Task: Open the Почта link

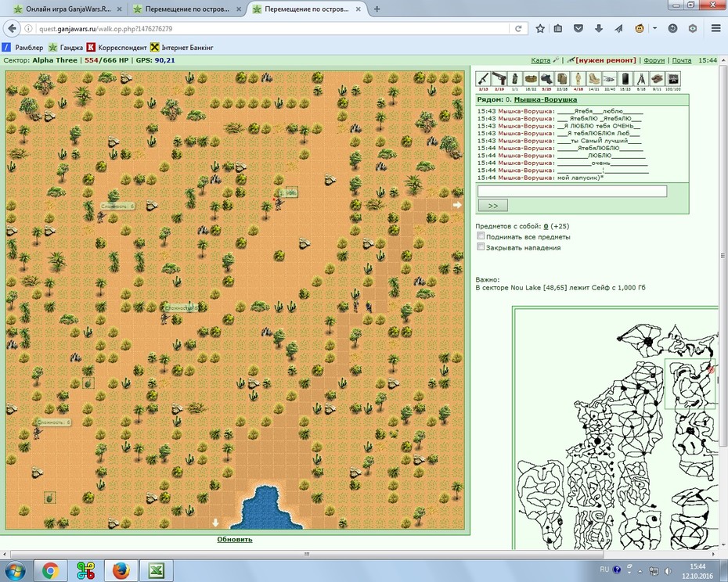Action: [682, 60]
